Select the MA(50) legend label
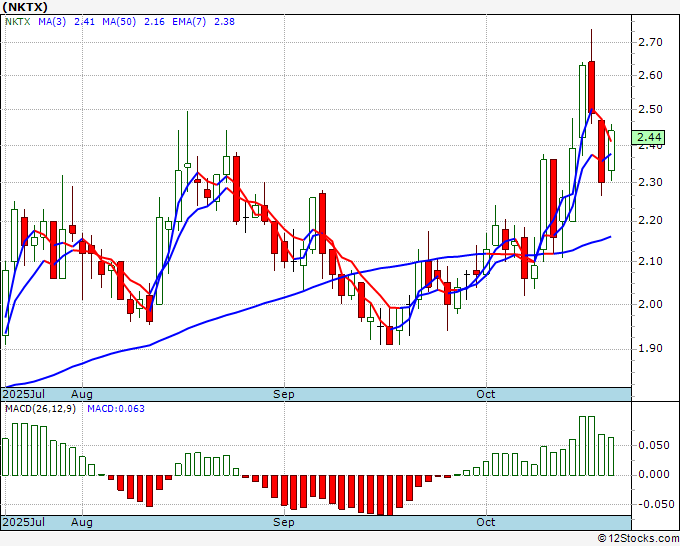The height and width of the screenshot is (546, 680). click(x=119, y=22)
